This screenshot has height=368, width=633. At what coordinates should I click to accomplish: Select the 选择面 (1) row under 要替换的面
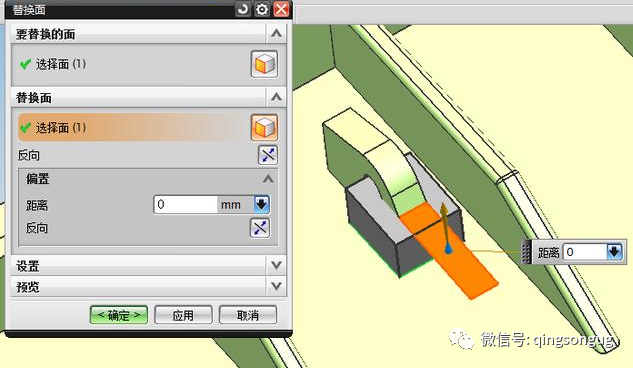pos(149,64)
